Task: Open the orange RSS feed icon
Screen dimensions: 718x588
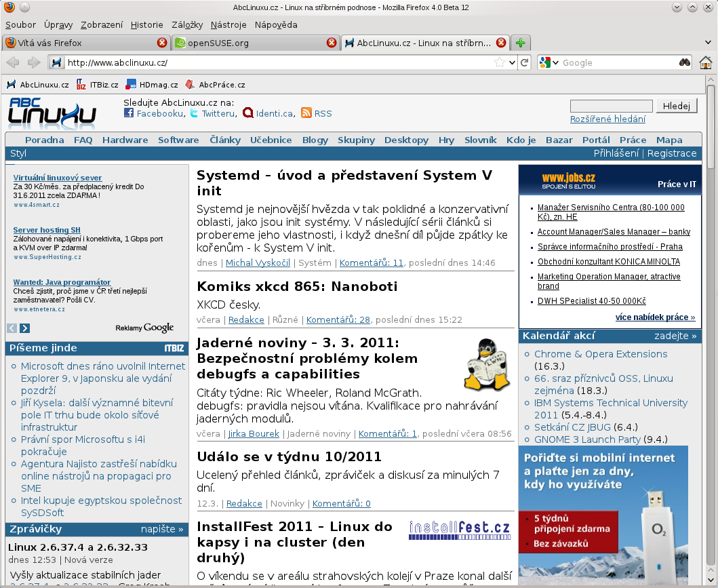Action: pyautogui.click(x=306, y=113)
